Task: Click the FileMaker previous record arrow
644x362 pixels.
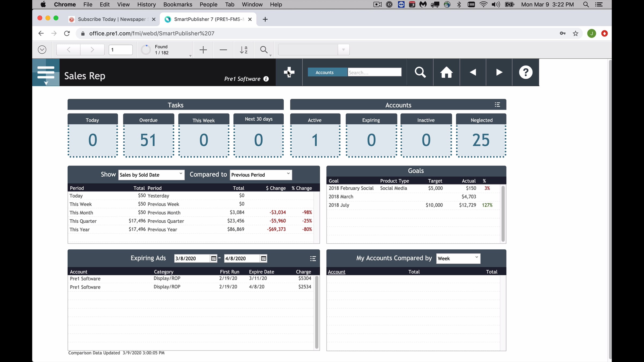Action: [68, 50]
